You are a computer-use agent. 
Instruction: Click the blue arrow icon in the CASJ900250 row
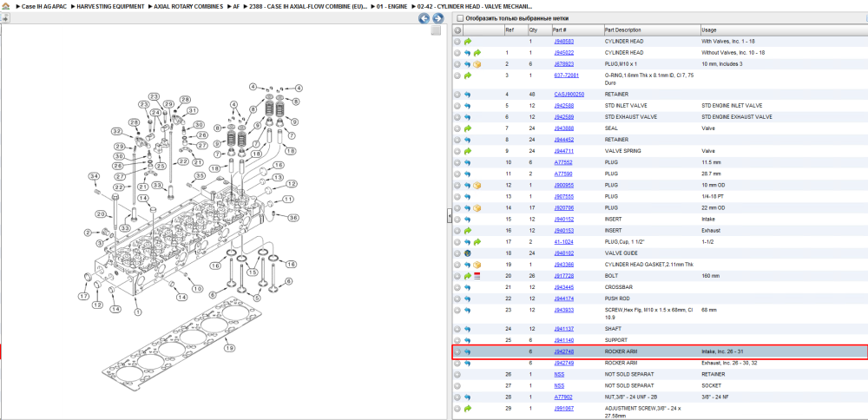coord(467,95)
